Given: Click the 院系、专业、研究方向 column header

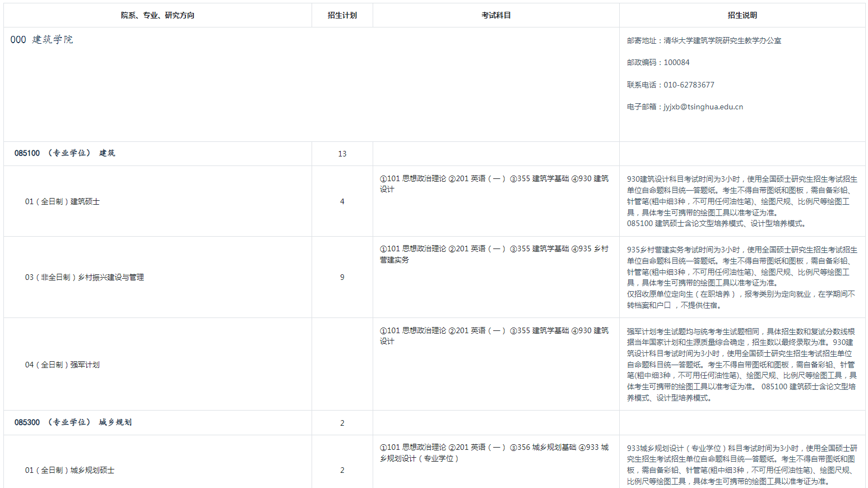Looking at the screenshot, I should 157,16.
